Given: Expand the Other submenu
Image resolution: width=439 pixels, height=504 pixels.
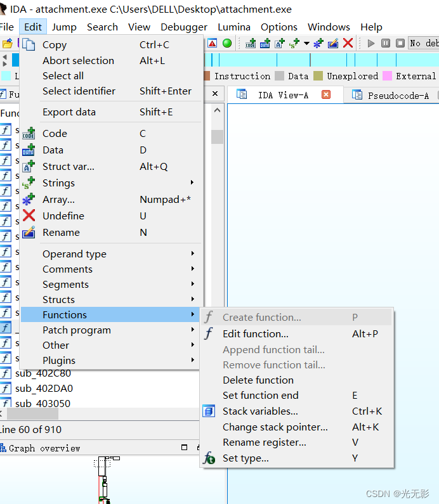Looking at the screenshot, I should click(110, 346).
